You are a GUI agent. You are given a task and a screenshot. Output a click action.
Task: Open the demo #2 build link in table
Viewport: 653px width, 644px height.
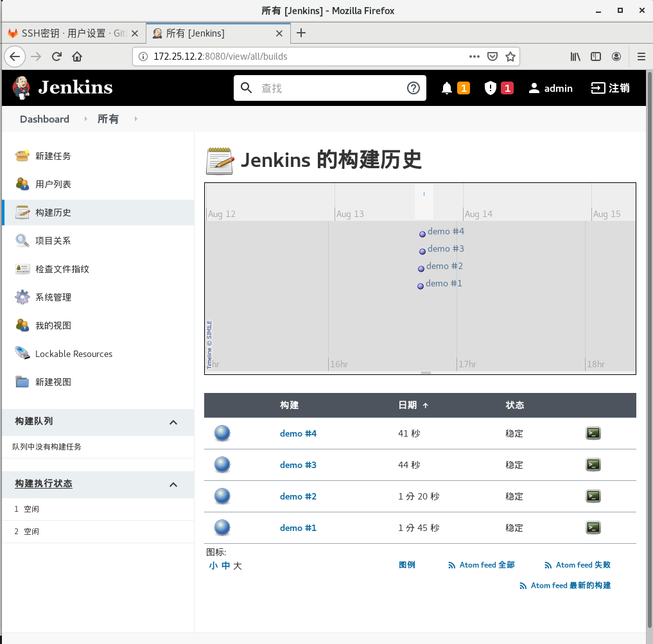click(x=298, y=496)
